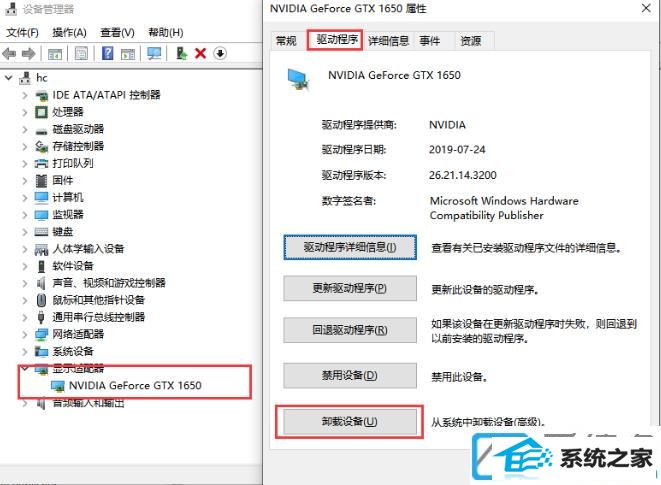Click the scan for hardware changes monitor icon

(x=154, y=54)
